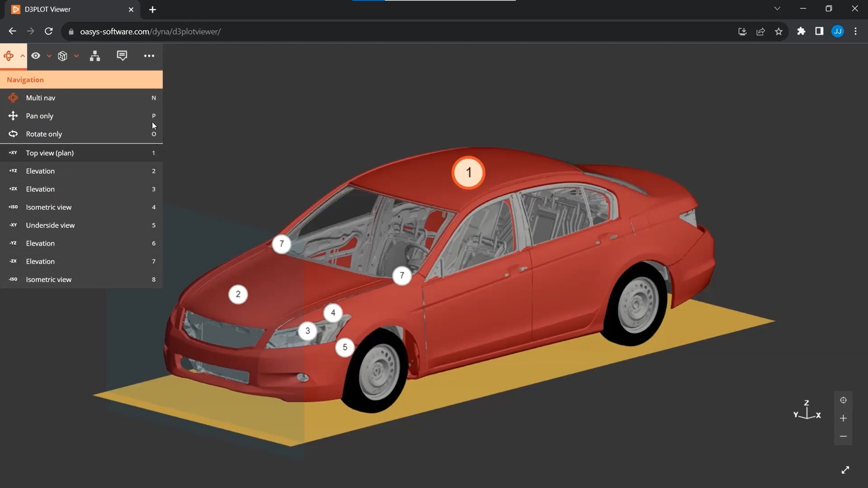The height and width of the screenshot is (488, 868).
Task: Click annotation marker 3 on the headlight
Action: pos(308,331)
